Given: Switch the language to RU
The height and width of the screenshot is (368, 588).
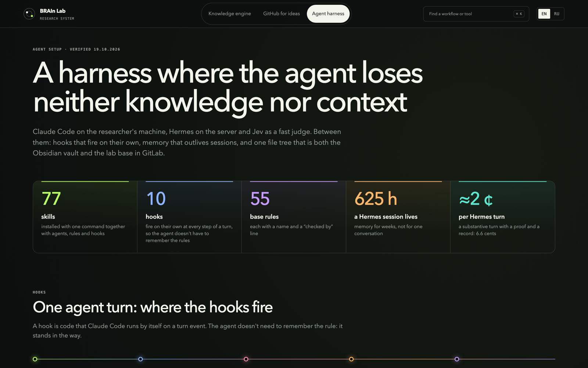Looking at the screenshot, I should coord(557,14).
